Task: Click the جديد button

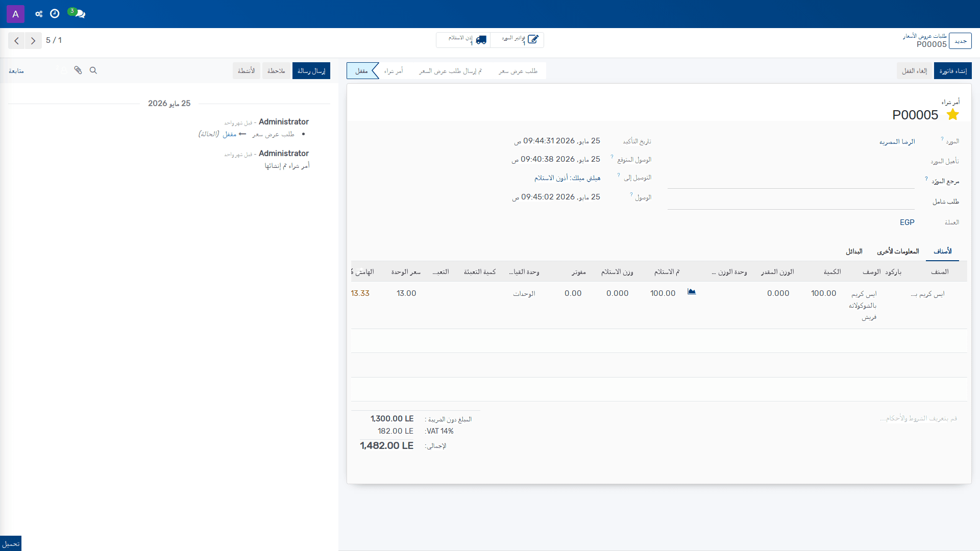Action: [961, 41]
